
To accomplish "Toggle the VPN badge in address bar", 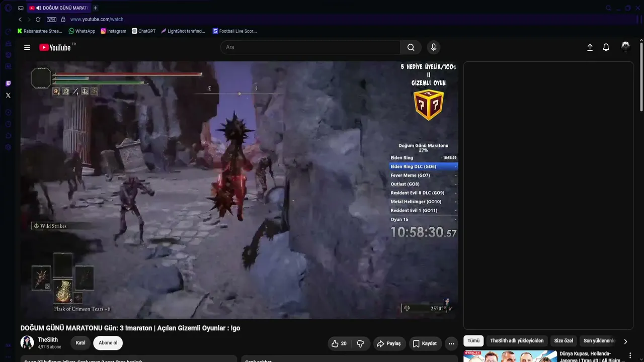I will (51, 19).
